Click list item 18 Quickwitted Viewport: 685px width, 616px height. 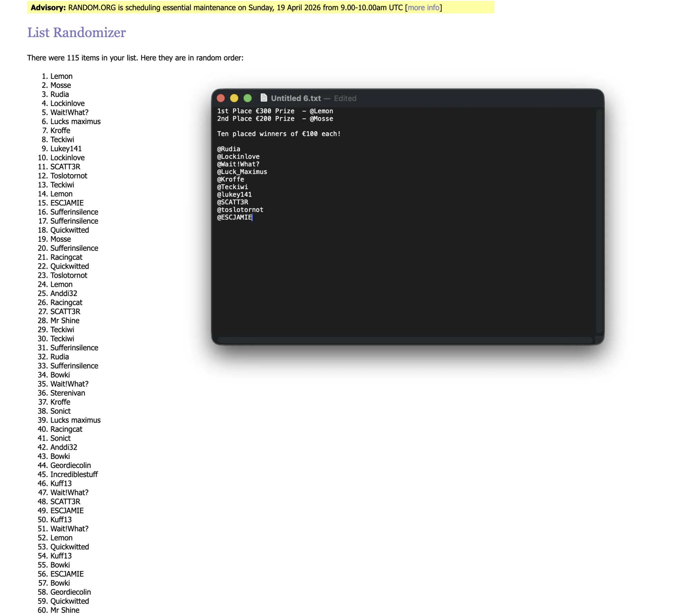tap(70, 230)
